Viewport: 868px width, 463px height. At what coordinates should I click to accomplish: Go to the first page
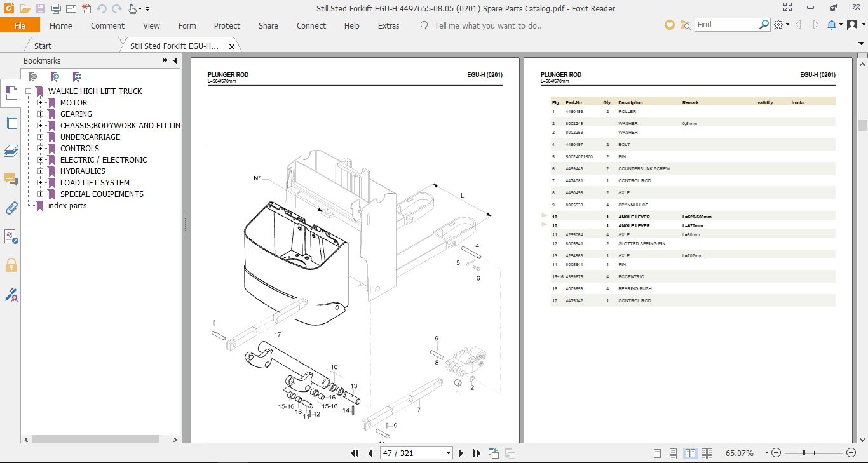356,453
